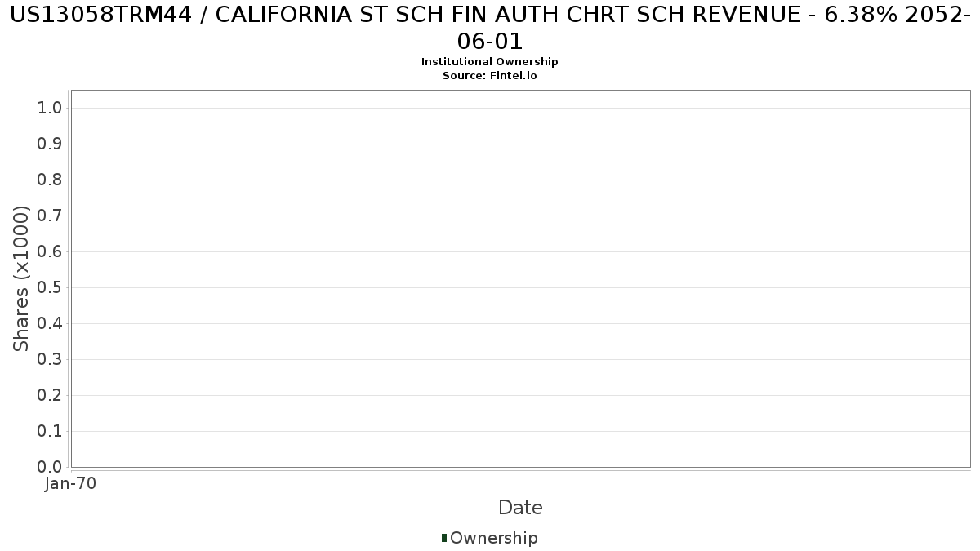Screen dimensions: 980x551
Task: Click the 0.3 y-axis tick label
Action: point(51,359)
